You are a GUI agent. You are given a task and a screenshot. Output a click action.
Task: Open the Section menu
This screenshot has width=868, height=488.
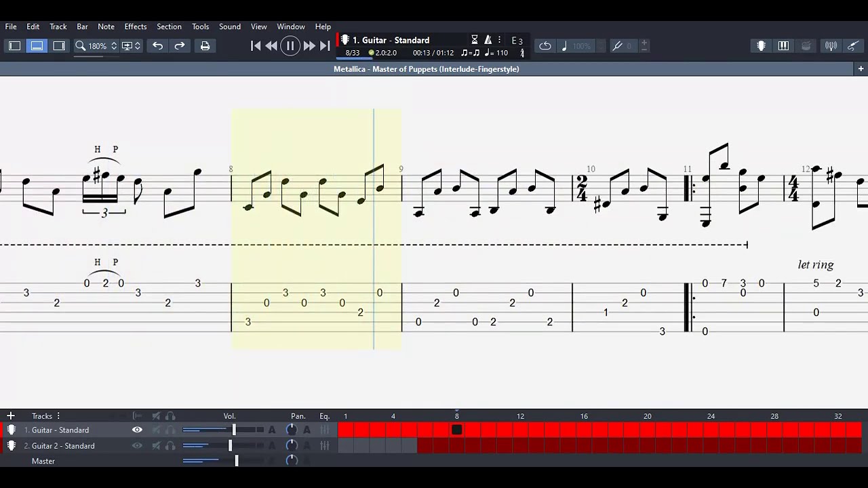[169, 26]
